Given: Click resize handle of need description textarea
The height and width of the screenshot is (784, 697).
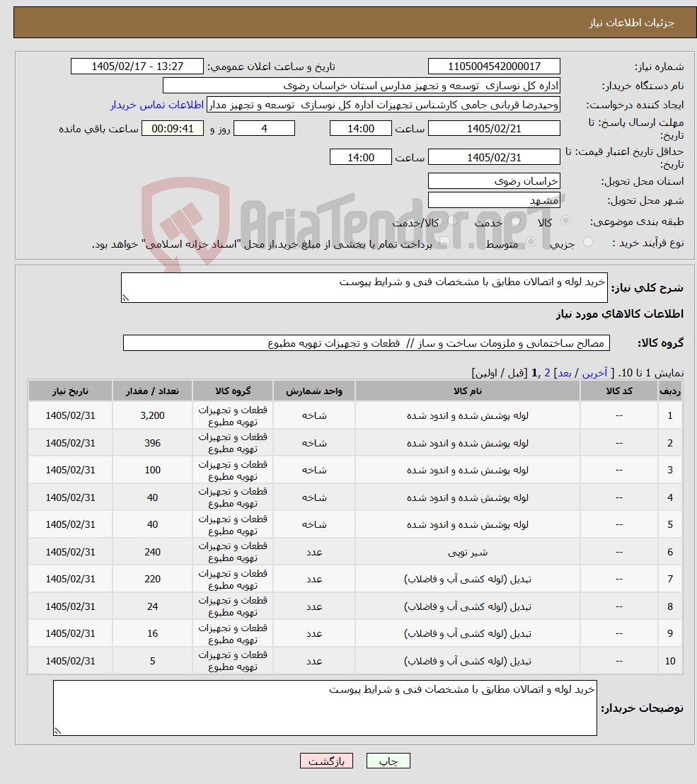Looking at the screenshot, I should coord(125,298).
